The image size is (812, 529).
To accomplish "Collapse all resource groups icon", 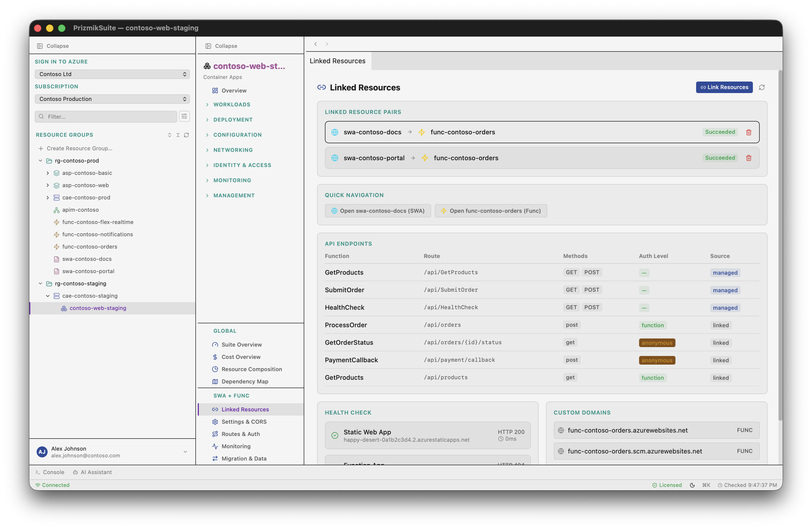I will click(x=178, y=135).
